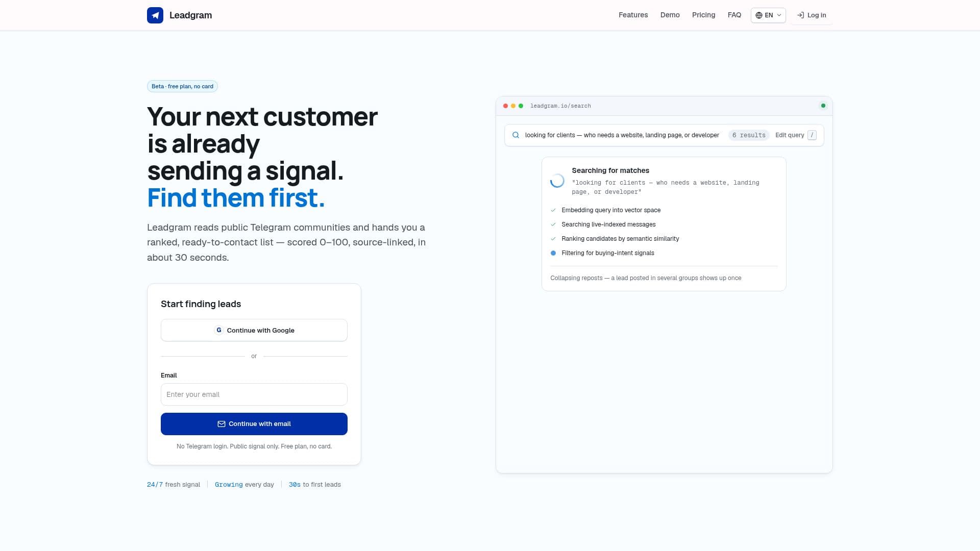980x551 pixels.
Task: Click the loading spinner beside Searching for matches
Action: pyautogui.click(x=557, y=181)
